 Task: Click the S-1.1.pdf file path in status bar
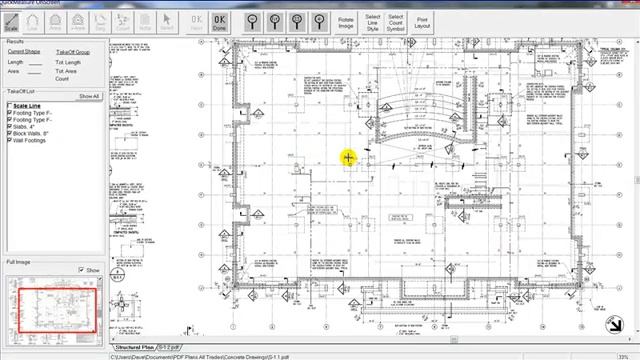coord(200,357)
